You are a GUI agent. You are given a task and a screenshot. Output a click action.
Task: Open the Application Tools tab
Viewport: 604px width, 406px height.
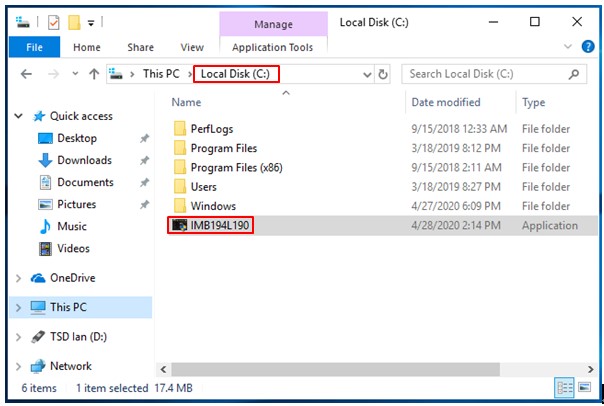272,47
